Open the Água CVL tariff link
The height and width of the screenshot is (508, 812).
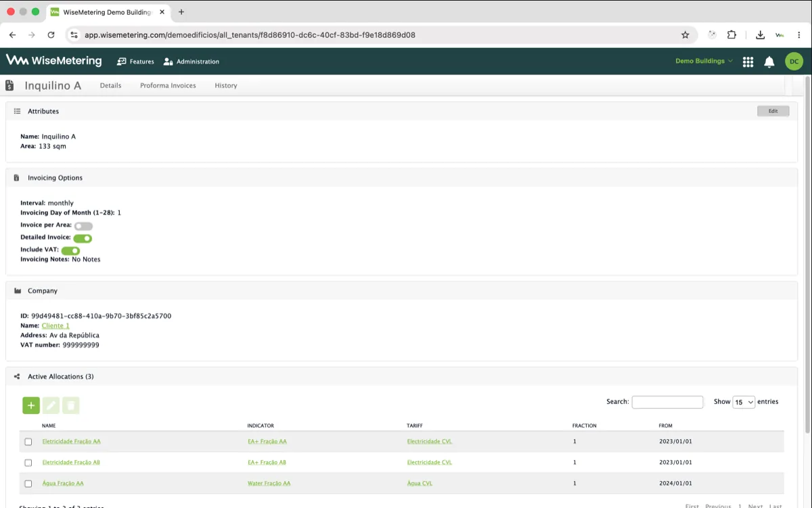point(420,484)
